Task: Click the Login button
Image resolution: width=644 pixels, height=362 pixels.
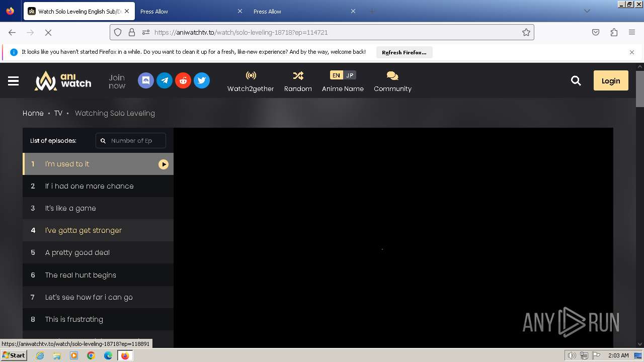Action: pyautogui.click(x=611, y=80)
